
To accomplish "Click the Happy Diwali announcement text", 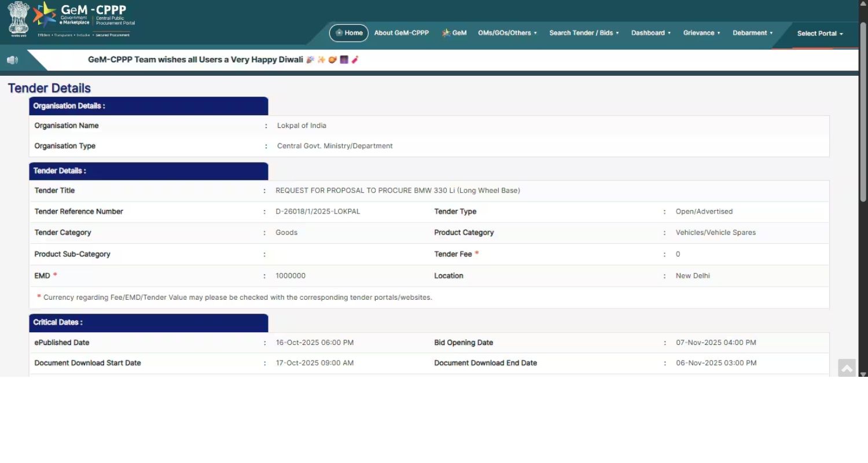I will 196,60.
